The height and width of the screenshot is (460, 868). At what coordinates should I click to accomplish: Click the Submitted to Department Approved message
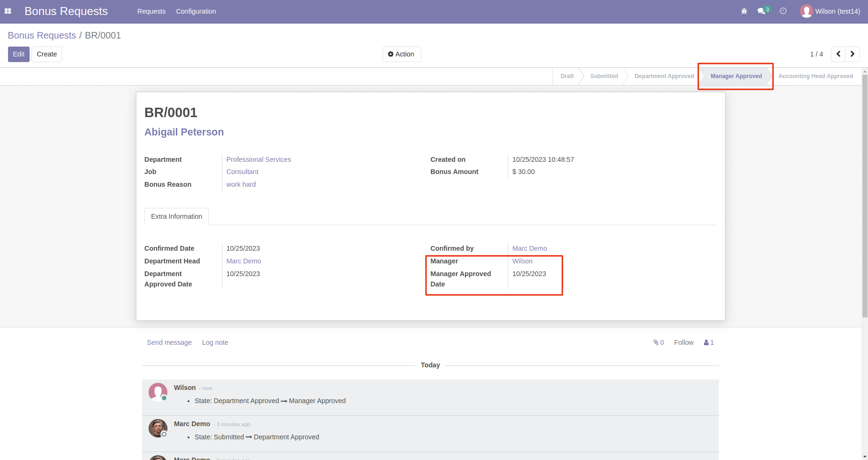tap(257, 437)
